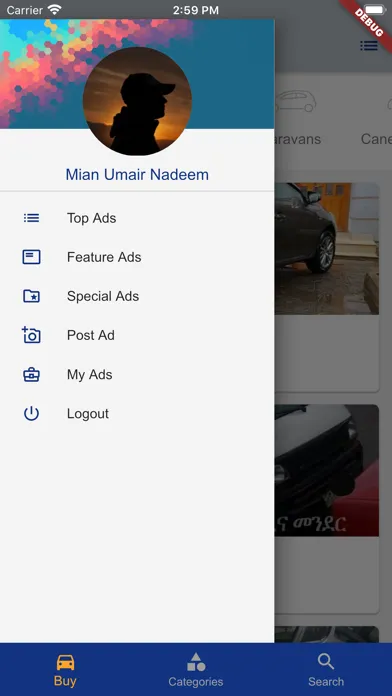392x696 pixels.
Task: Select Logout from drawer menu
Action: (x=137, y=414)
